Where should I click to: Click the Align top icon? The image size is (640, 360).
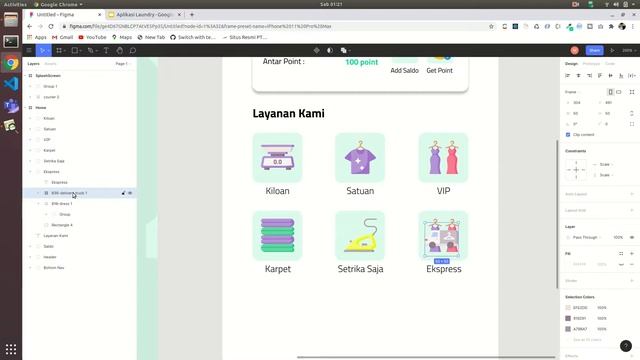point(600,76)
